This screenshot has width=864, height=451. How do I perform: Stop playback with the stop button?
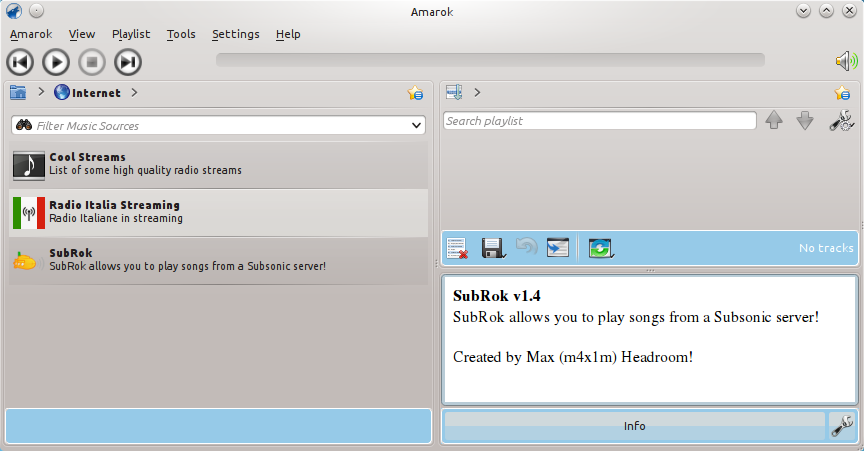click(92, 62)
